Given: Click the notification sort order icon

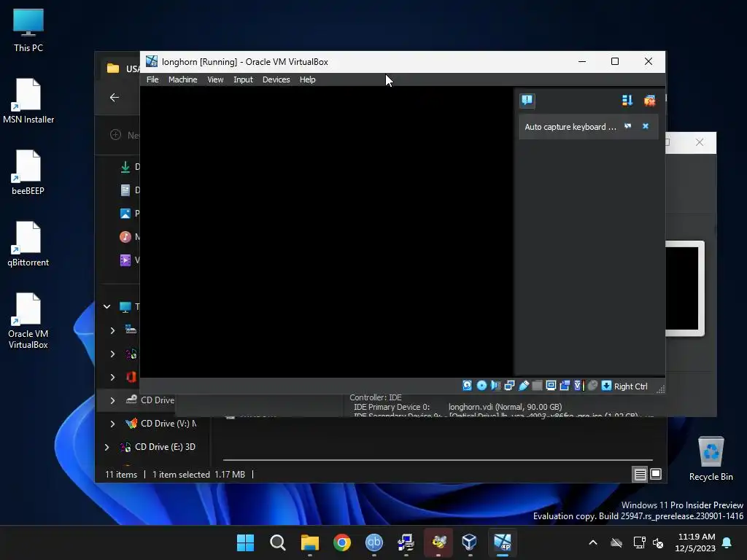Looking at the screenshot, I should click(x=627, y=101).
